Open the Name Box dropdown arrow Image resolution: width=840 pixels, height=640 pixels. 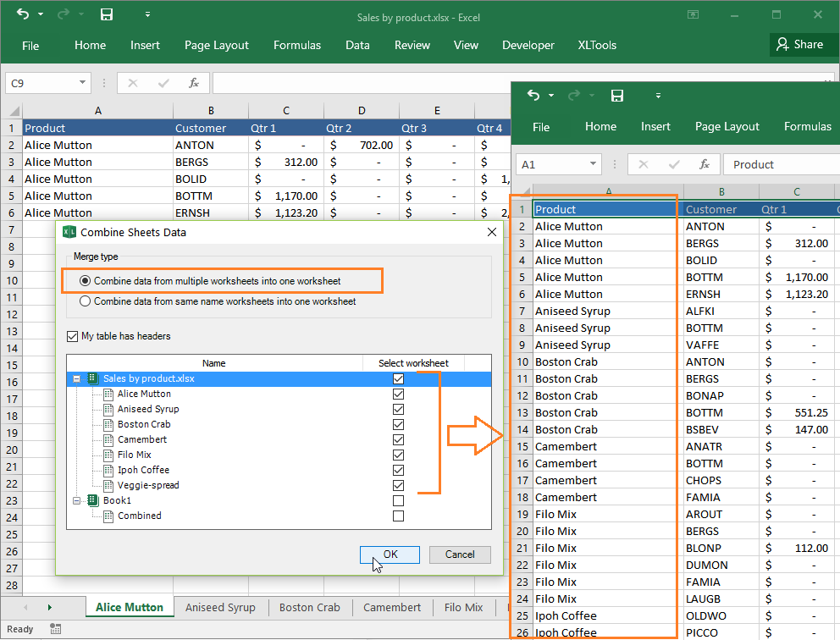tap(80, 82)
